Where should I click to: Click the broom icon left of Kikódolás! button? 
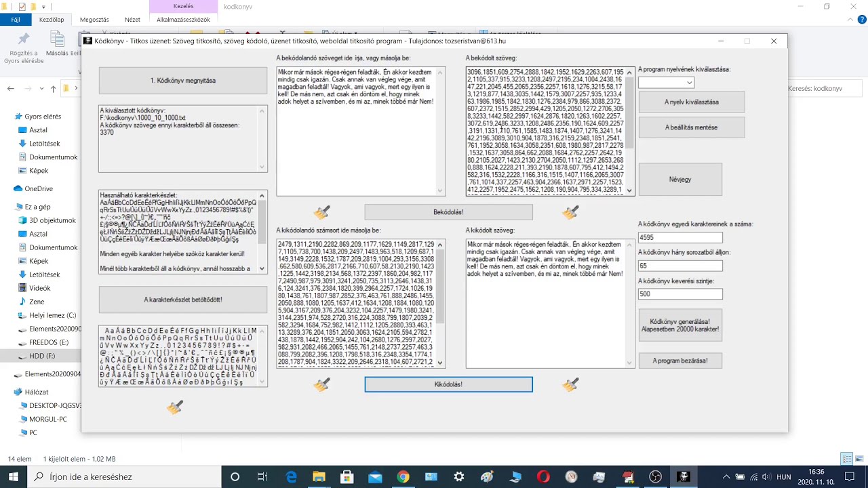[x=321, y=385]
